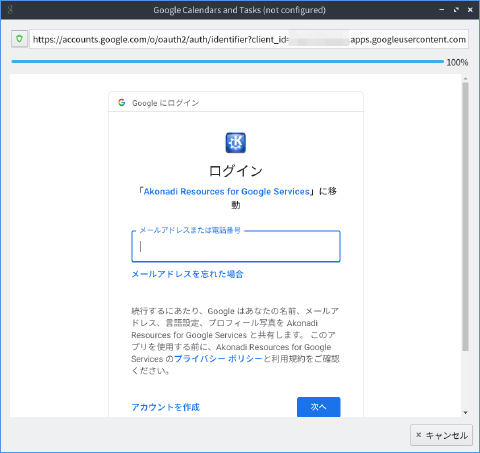This screenshot has height=453, width=480.
Task: Click the 100% progress label
Action: pyautogui.click(x=457, y=62)
